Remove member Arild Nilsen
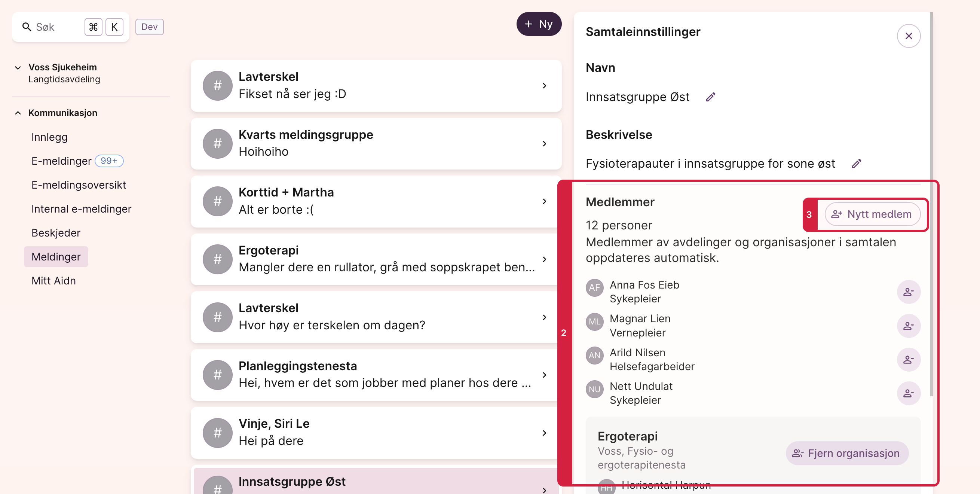980x494 pixels. tap(909, 359)
